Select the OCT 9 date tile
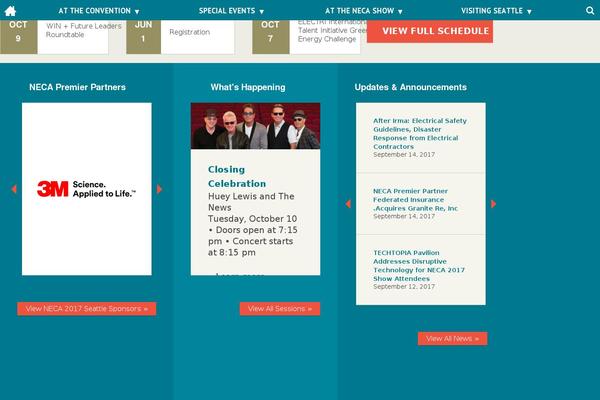600x400 pixels. pos(18,37)
